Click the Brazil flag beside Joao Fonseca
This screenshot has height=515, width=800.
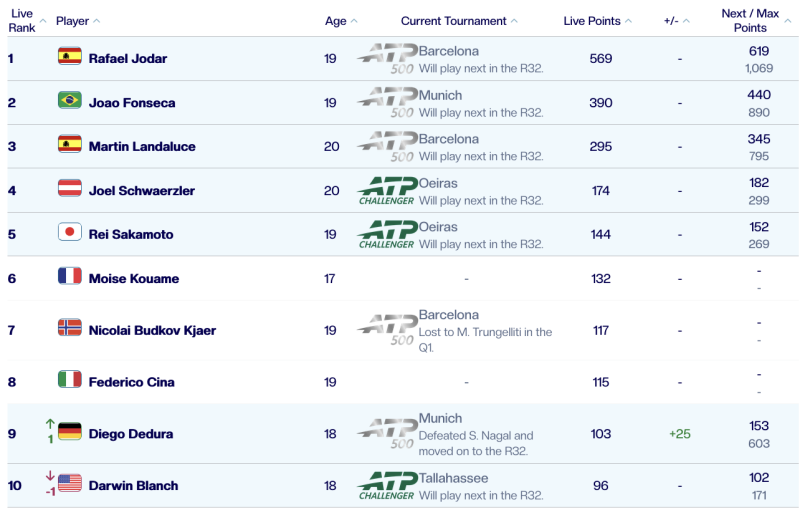pos(69,101)
